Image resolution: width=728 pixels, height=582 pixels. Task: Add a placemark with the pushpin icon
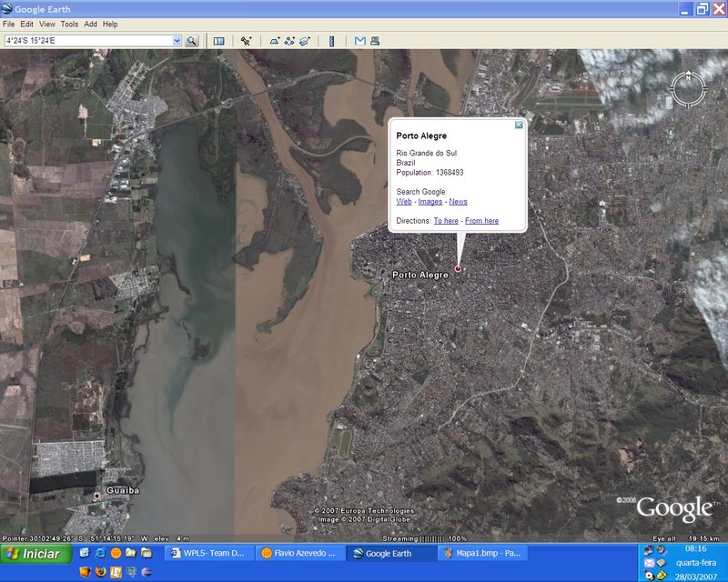pos(246,41)
